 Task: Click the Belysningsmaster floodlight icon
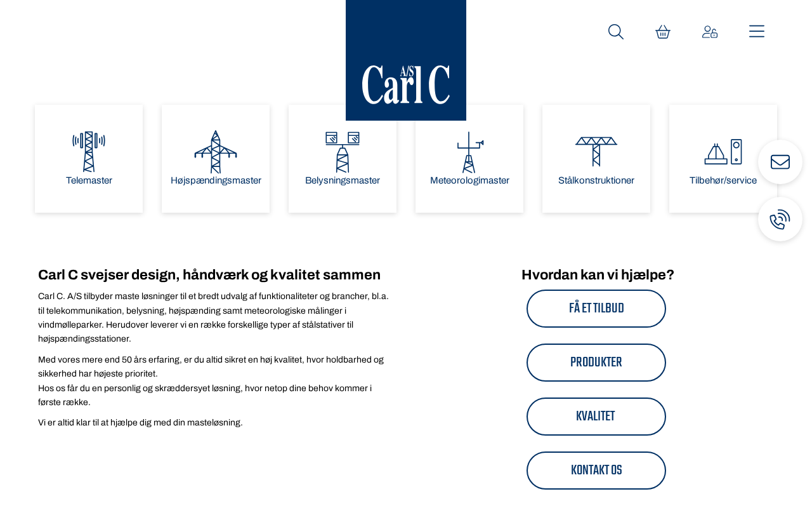coord(343,152)
